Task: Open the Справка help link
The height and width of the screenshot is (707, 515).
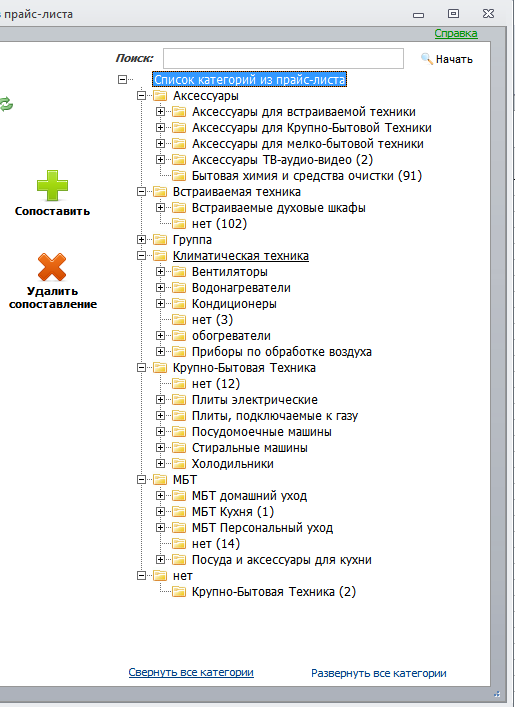Action: 456,33
